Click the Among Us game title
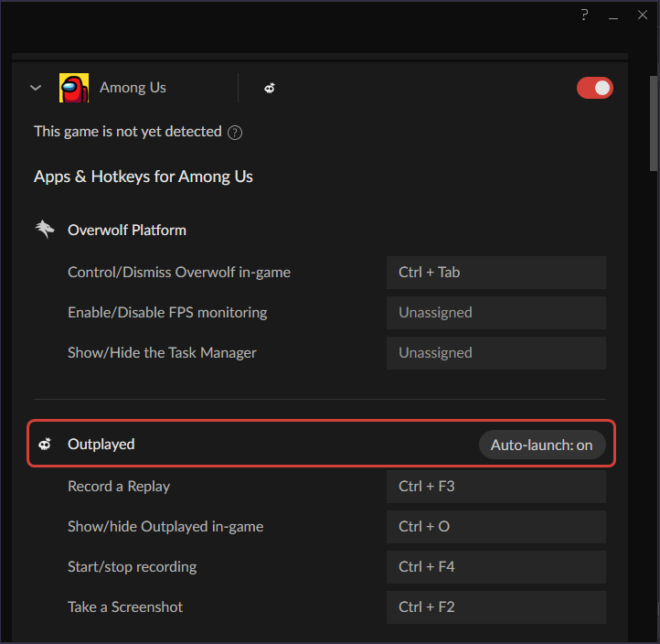The height and width of the screenshot is (644, 660). 133,88
